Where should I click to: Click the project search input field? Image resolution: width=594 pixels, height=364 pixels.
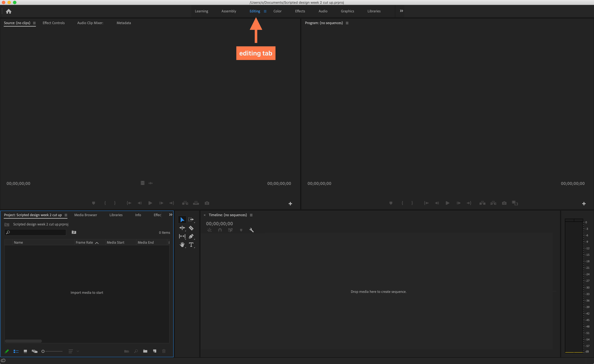click(37, 232)
